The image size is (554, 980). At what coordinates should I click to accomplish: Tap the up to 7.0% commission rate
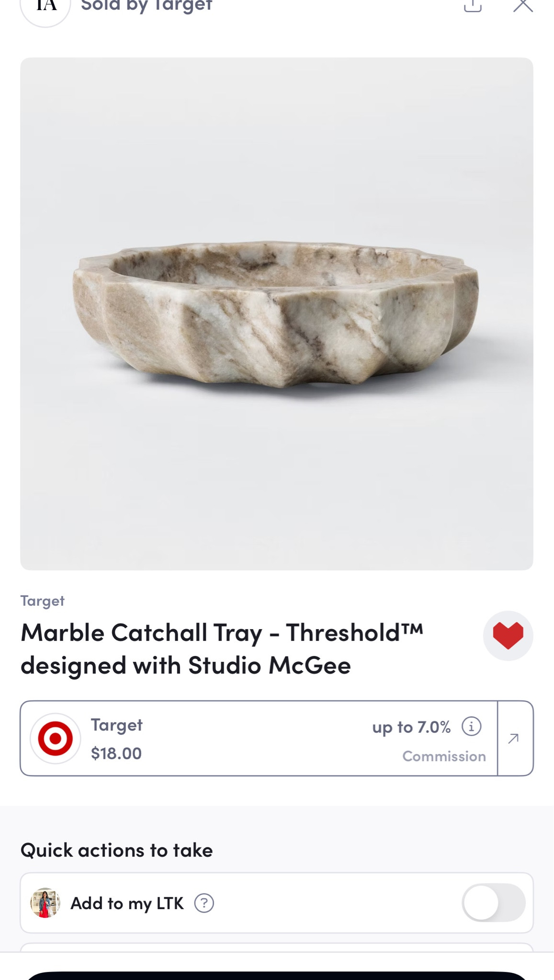pyautogui.click(x=411, y=727)
